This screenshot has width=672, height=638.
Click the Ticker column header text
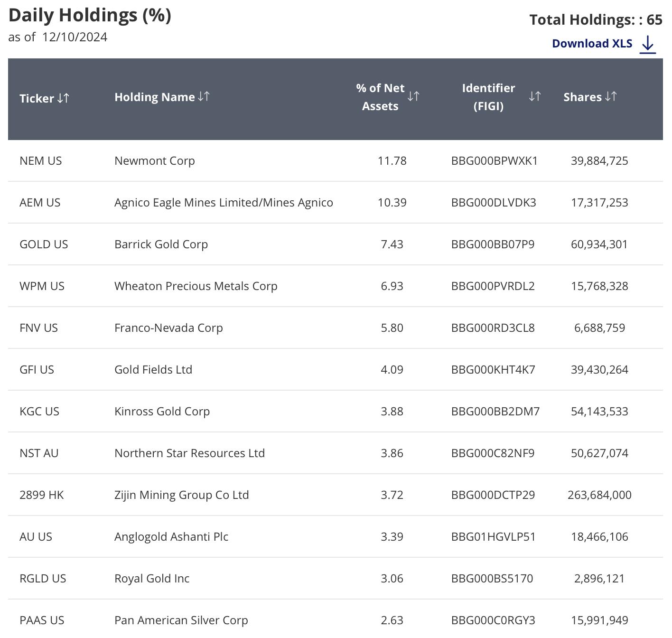click(37, 98)
